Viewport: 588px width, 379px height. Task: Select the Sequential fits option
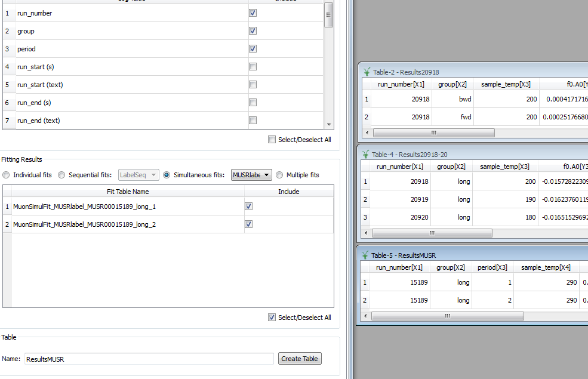(x=61, y=174)
